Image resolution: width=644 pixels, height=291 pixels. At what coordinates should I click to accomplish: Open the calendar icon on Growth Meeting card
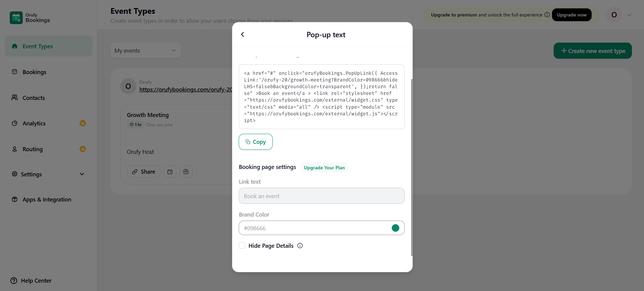click(x=170, y=172)
